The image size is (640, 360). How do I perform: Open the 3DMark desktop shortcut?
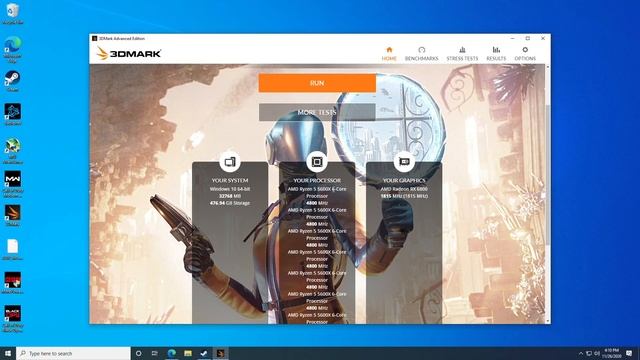point(13,215)
